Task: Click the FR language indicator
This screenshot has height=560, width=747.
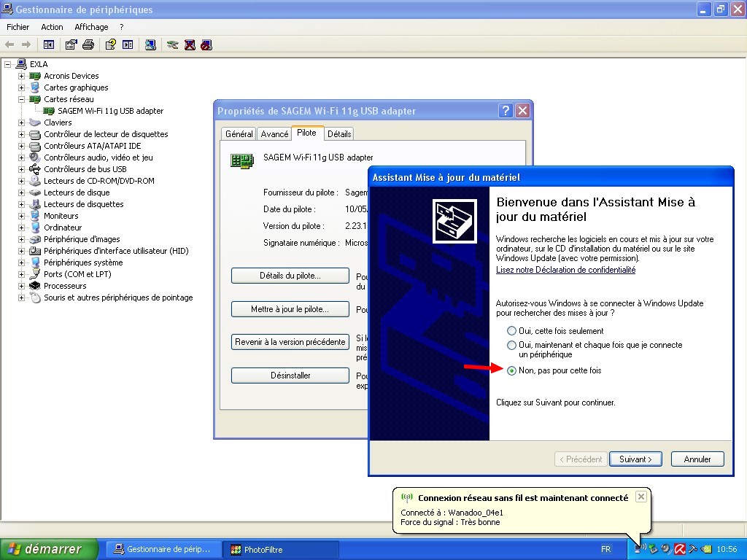Action: (x=605, y=549)
